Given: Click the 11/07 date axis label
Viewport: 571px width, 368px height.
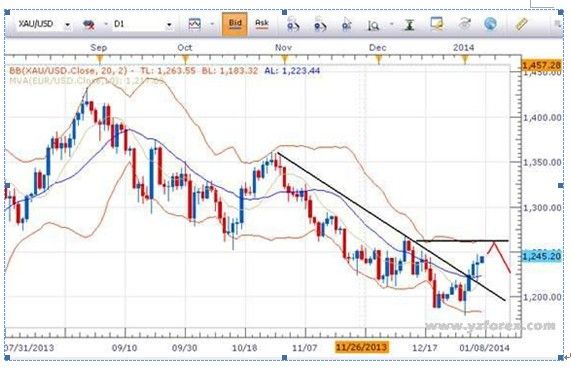Looking at the screenshot, I should click(x=305, y=348).
